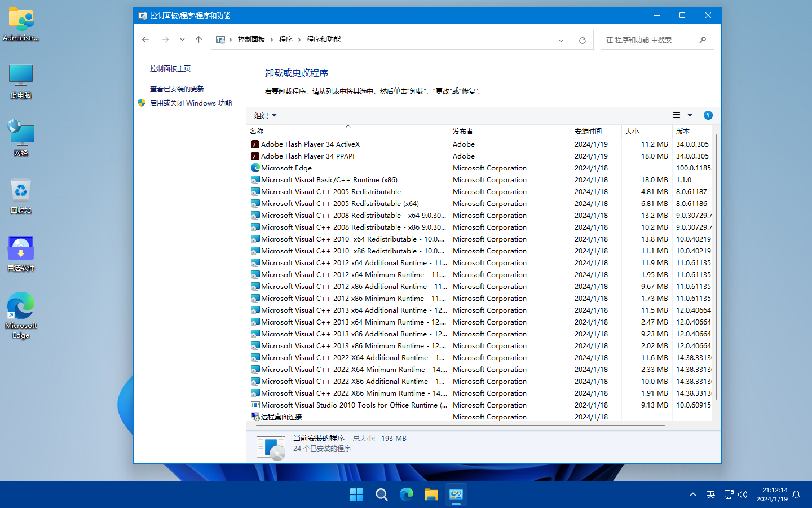Select Microsoft Visual Basic/C++ Runtime (x86) icon
This screenshot has width=812, height=508.
coord(255,180)
